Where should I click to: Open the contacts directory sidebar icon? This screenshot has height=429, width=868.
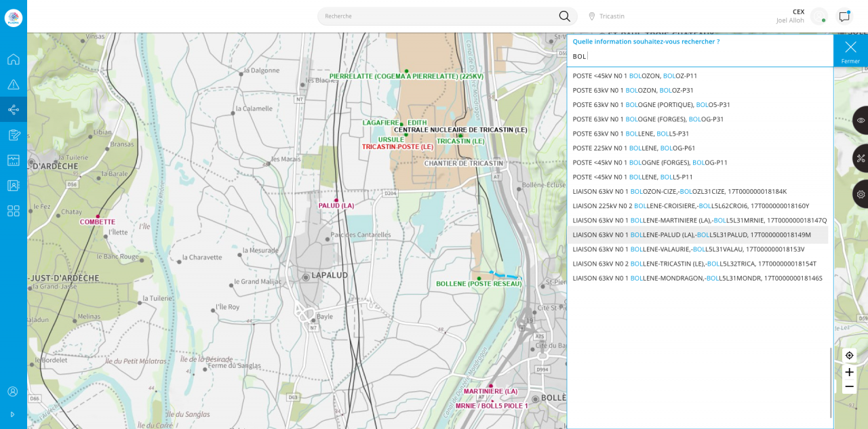click(x=14, y=186)
